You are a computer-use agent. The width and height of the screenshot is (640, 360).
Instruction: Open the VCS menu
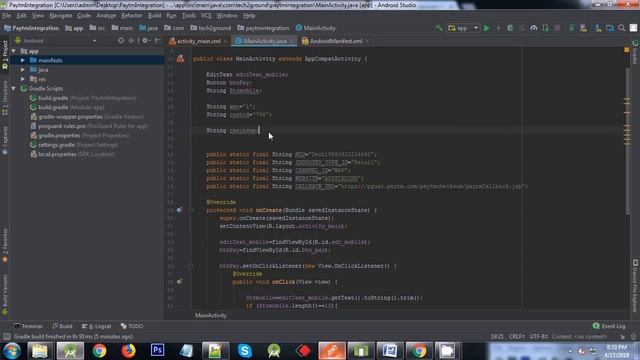point(206,16)
